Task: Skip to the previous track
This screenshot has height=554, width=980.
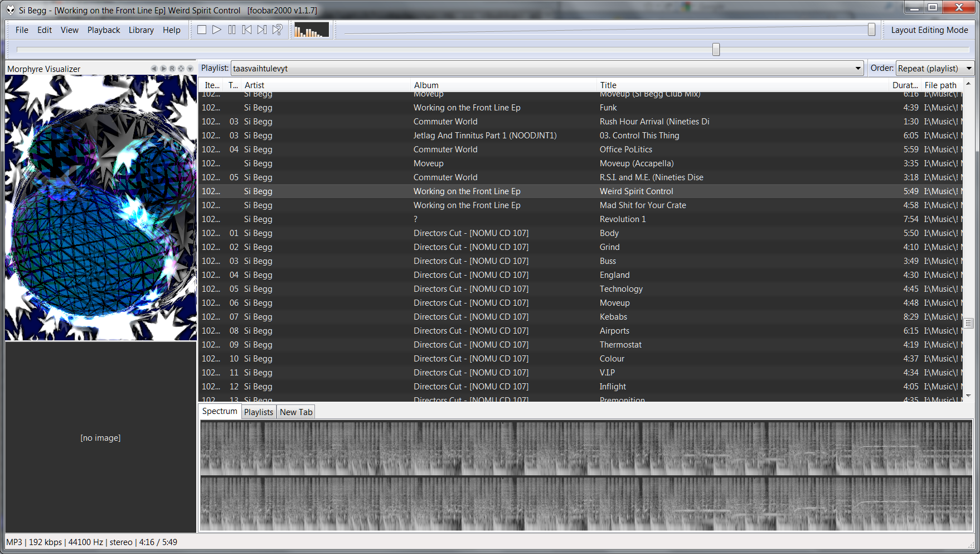Action: click(x=247, y=30)
